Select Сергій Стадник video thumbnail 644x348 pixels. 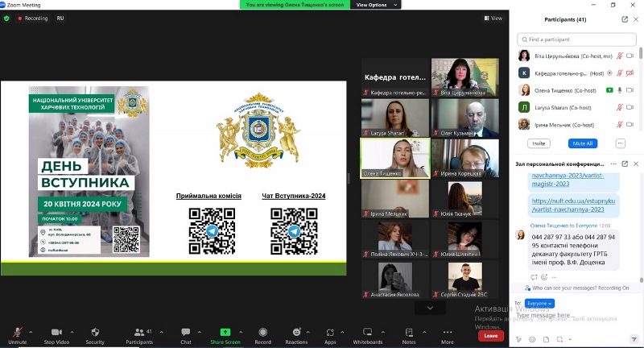coord(465,280)
